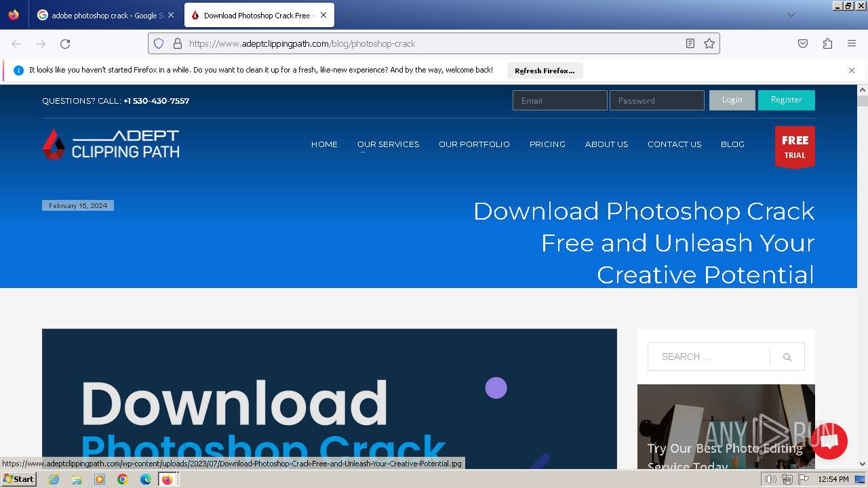Image resolution: width=868 pixels, height=488 pixels.
Task: Open OUR PORTFOLIO menu item
Action: click(x=474, y=144)
